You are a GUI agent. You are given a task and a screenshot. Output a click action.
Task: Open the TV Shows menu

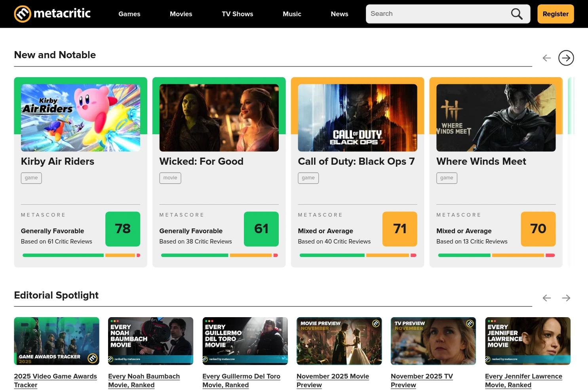pyautogui.click(x=237, y=14)
